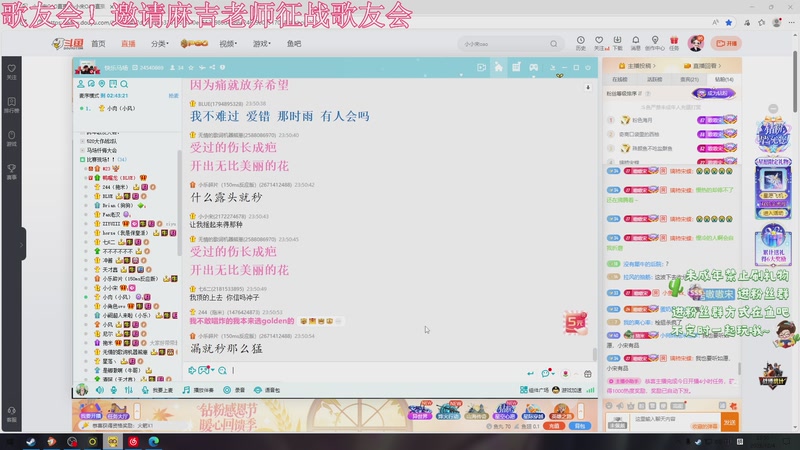
Task: Expand the 马场伴佣大会 channel node
Action: [82, 151]
